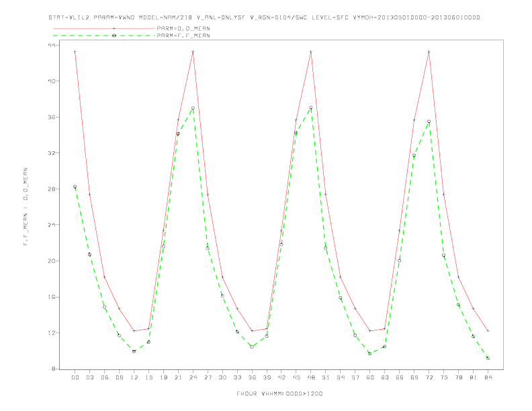Click x-axis tick label 45

pos(296,377)
